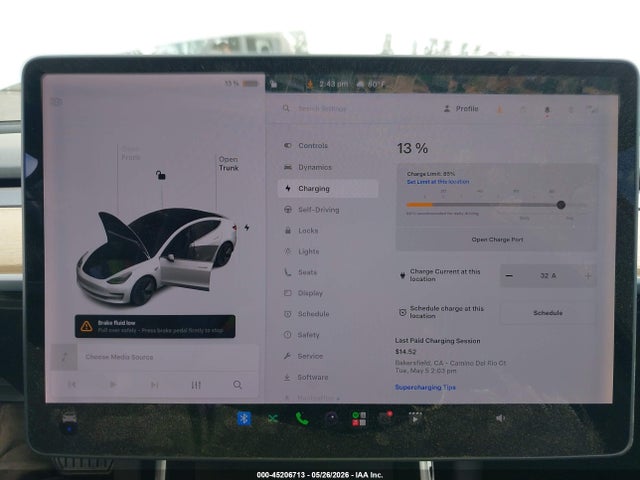640x480 pixels.
Task: Open the media equalizer icon
Action: pyautogui.click(x=196, y=385)
